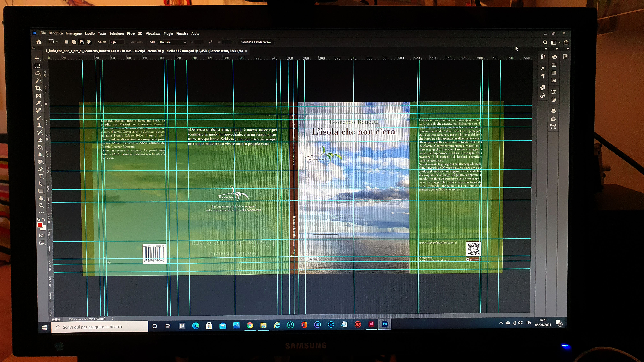
Task: Click the Search magnifier in options bar
Action: pyautogui.click(x=545, y=42)
